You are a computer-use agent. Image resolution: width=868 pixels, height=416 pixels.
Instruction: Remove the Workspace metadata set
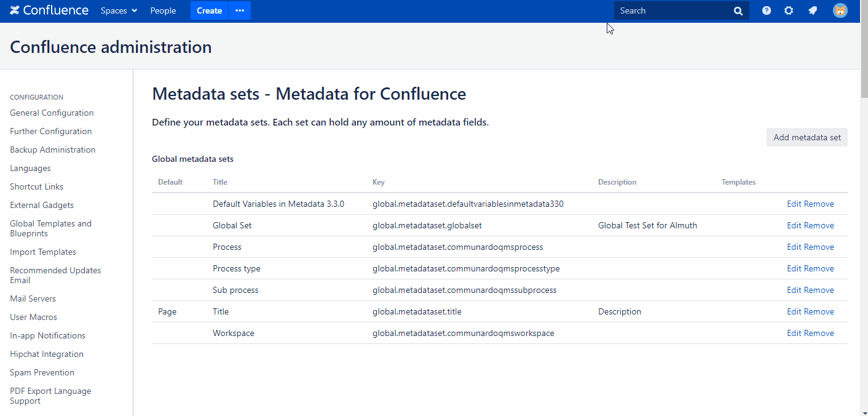[819, 333]
